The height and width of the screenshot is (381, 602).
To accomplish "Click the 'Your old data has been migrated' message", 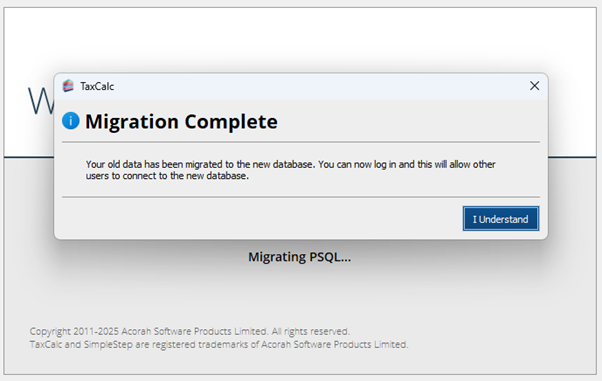I will pos(290,170).
